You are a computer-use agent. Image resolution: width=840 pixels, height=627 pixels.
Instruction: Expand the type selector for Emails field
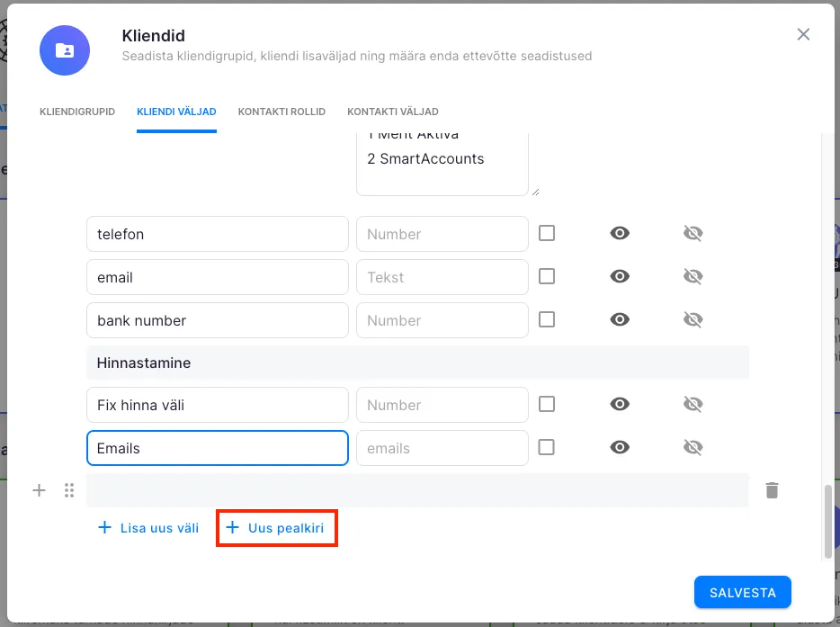tap(442, 448)
